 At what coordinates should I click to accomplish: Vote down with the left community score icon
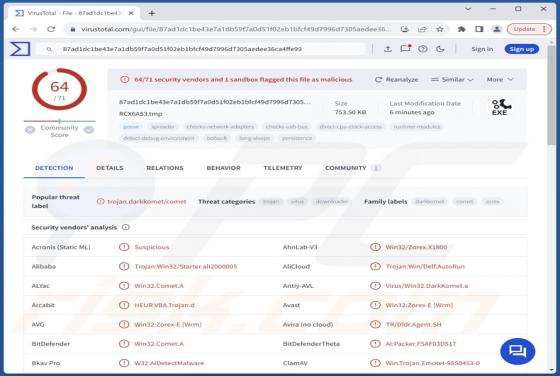(30, 130)
